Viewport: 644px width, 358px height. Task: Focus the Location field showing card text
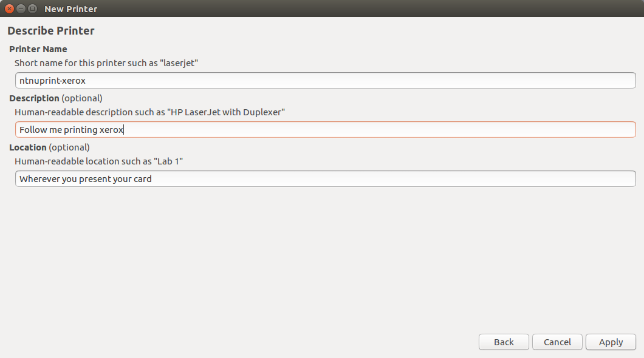325,179
